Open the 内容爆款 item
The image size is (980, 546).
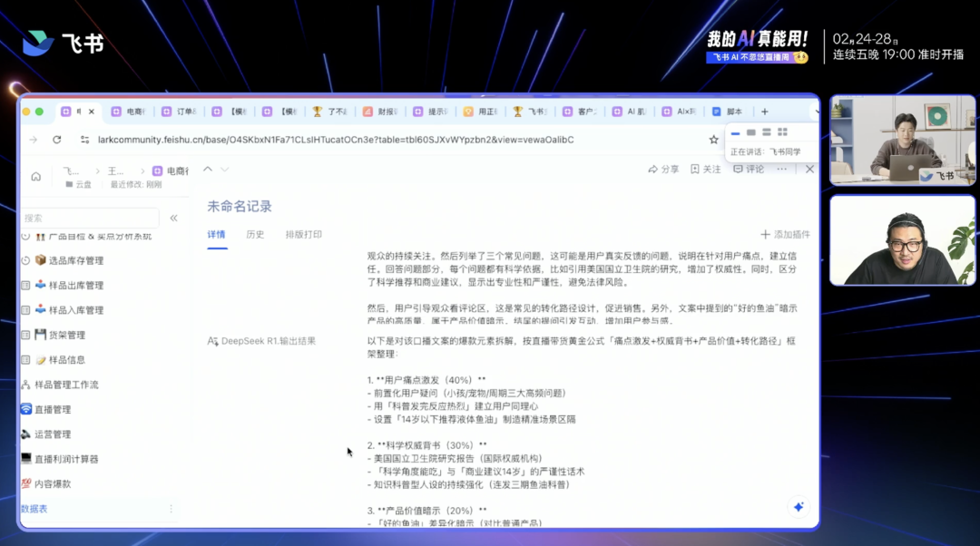(x=53, y=483)
